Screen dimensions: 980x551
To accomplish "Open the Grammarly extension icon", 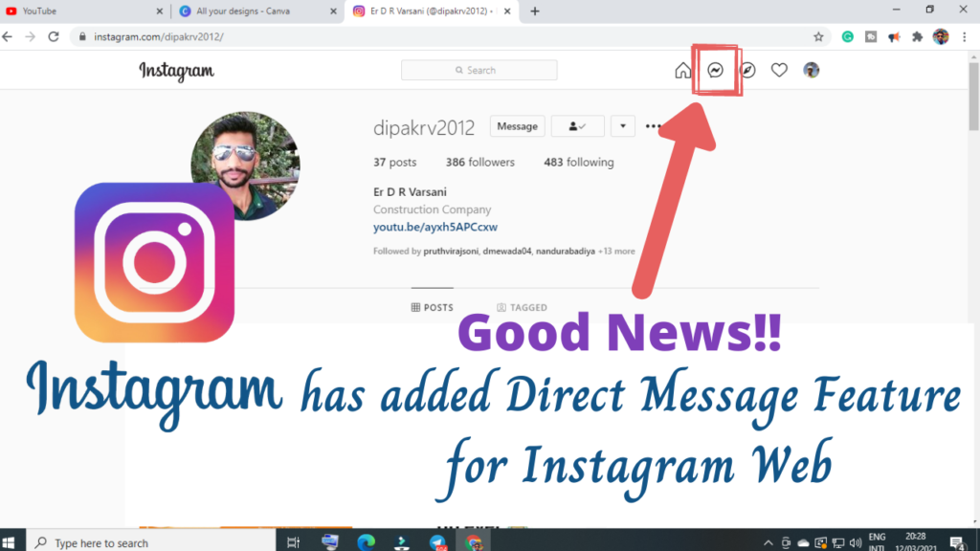I will point(848,37).
